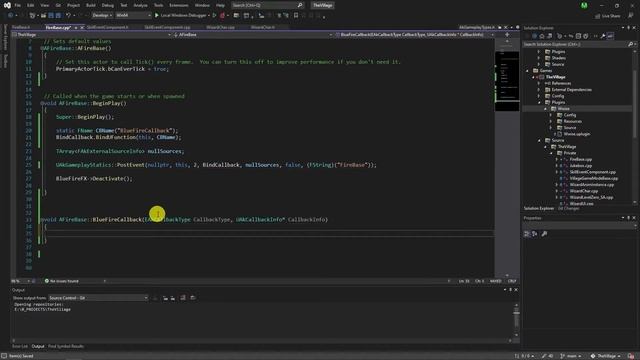
Task: Open the Help menu
Action: (x=220, y=5)
